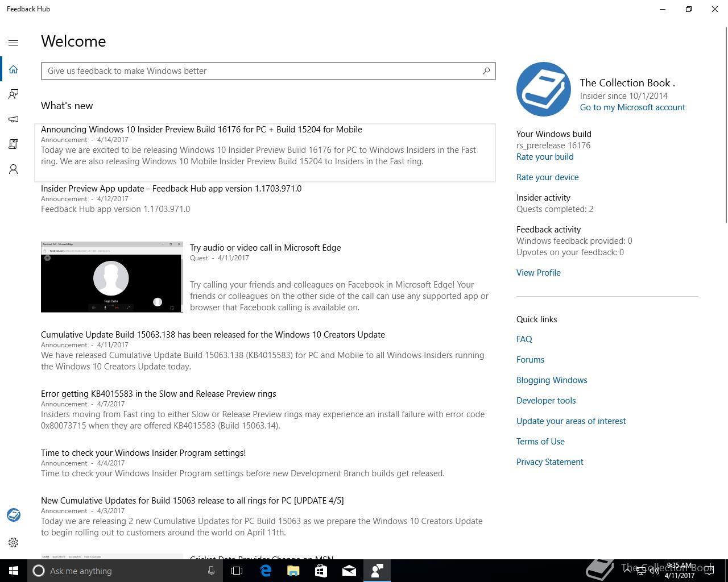Click the taskbar clock showing 9:35 AM
Image resolution: width=728 pixels, height=582 pixels.
tap(680, 571)
